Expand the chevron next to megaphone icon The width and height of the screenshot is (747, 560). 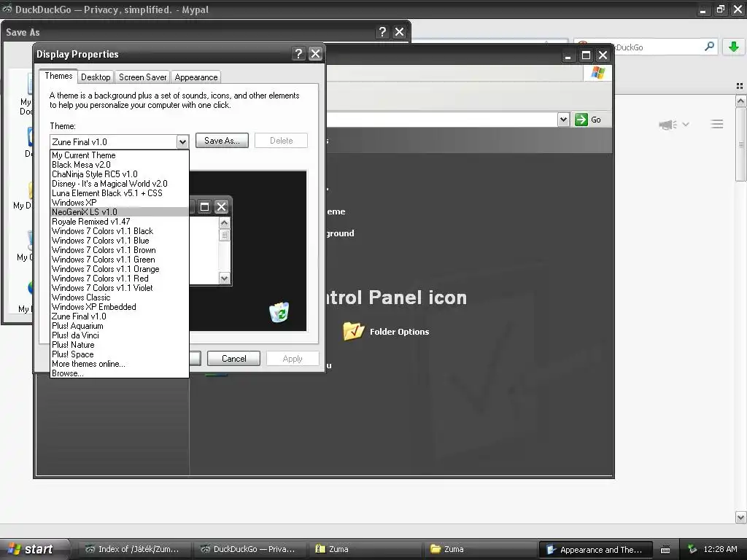(686, 124)
